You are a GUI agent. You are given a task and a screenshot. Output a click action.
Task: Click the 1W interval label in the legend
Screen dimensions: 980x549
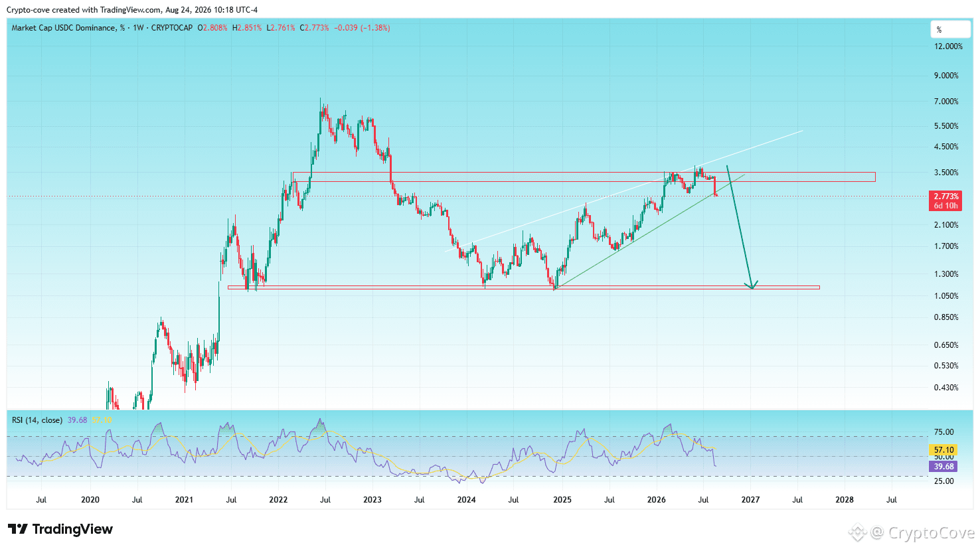point(139,28)
